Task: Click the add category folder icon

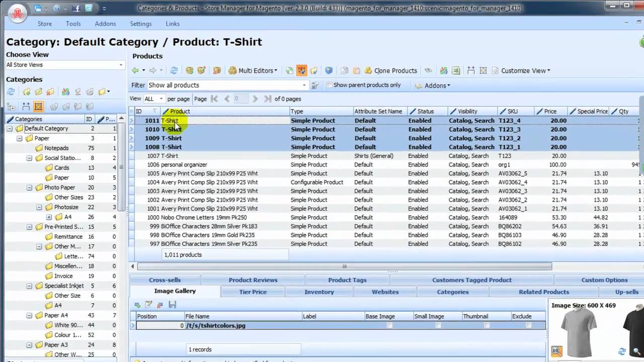Action: coord(26,92)
